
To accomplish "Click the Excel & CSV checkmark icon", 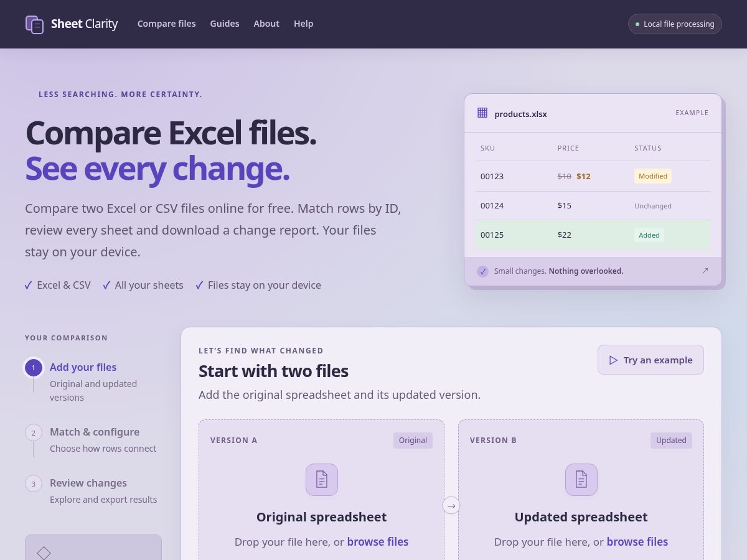I will [x=28, y=285].
